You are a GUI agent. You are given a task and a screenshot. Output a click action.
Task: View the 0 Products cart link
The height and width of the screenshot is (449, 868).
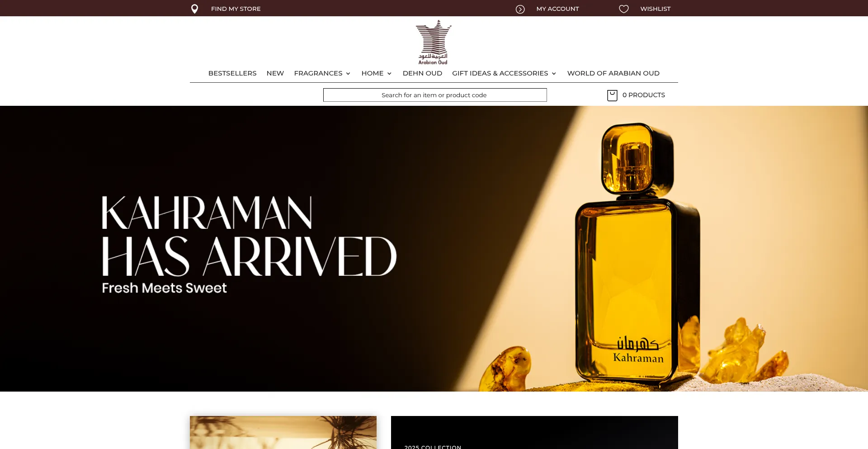click(x=644, y=95)
